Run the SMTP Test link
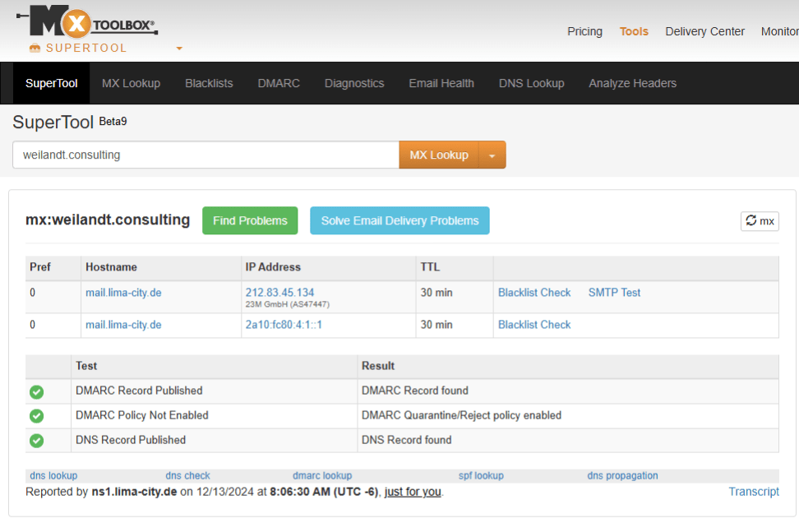Screen dimensions: 799x532 coord(614,293)
